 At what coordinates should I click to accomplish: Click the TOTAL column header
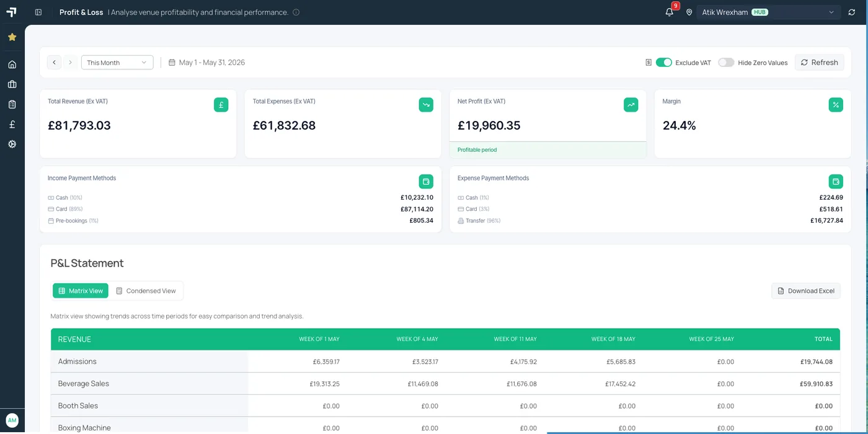click(823, 339)
